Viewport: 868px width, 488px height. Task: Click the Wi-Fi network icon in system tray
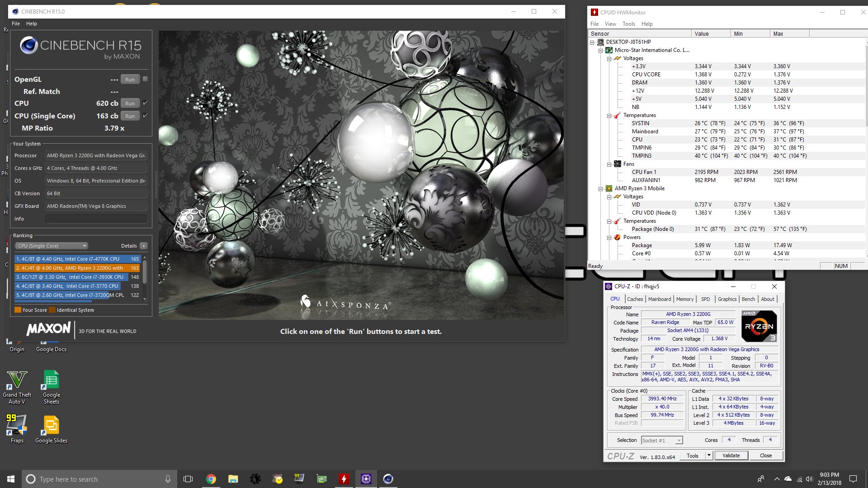coord(799,479)
